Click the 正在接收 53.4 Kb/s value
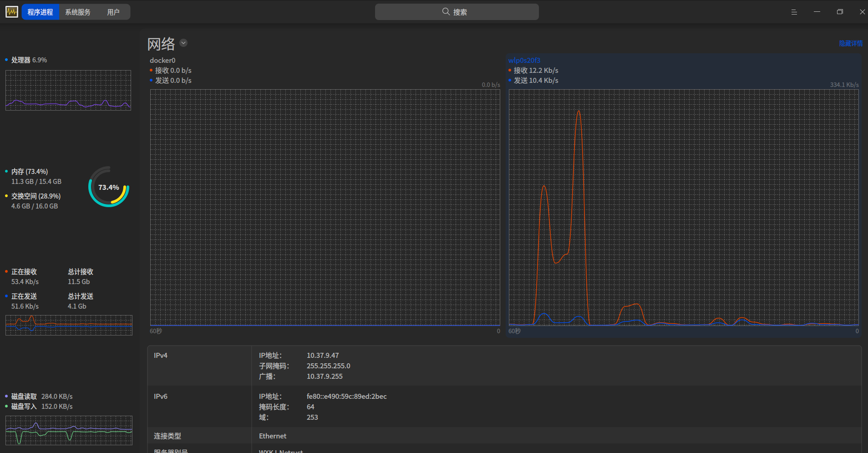This screenshot has width=868, height=453. tap(25, 282)
